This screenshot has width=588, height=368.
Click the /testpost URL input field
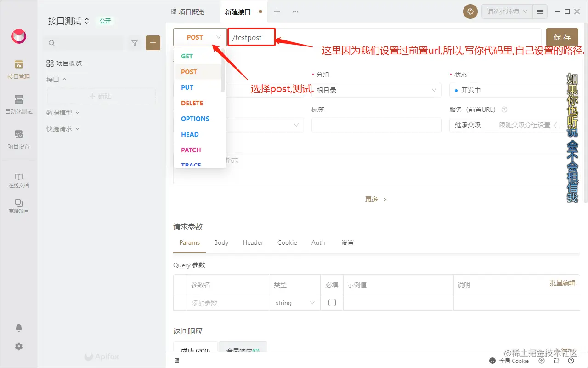click(x=384, y=37)
